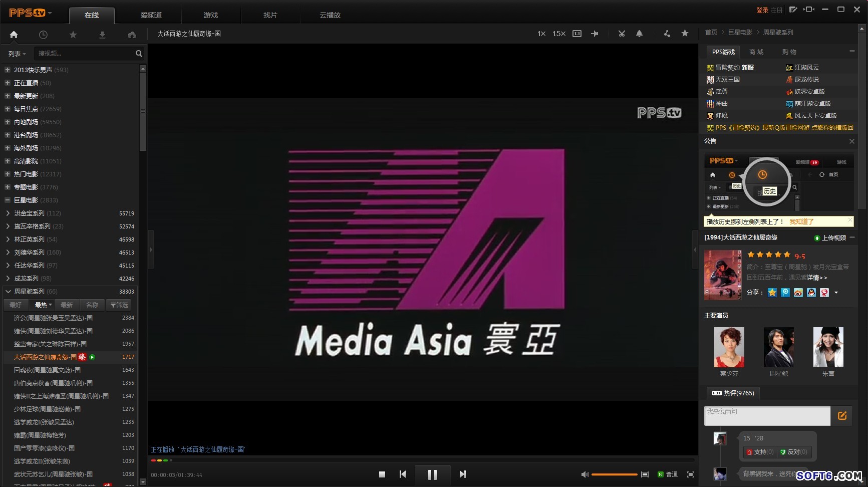Open the 最热 sort dropdown
The width and height of the screenshot is (868, 487).
point(43,305)
